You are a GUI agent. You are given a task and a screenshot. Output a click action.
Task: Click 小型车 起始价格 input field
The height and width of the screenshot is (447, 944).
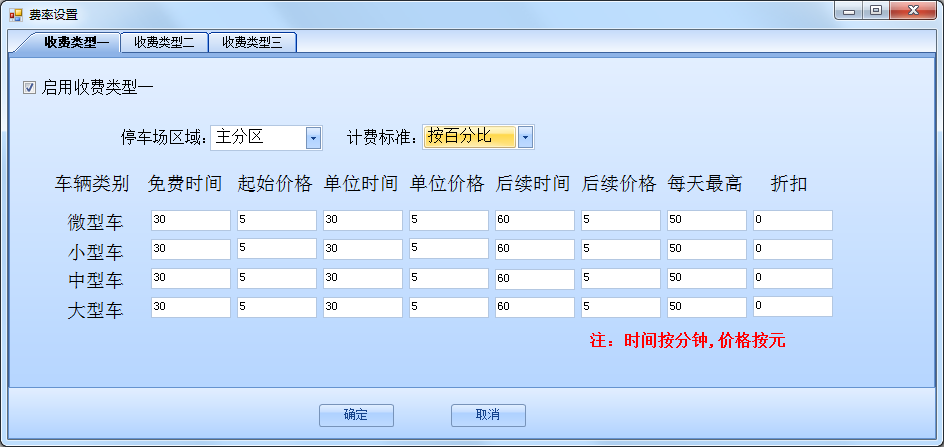276,248
